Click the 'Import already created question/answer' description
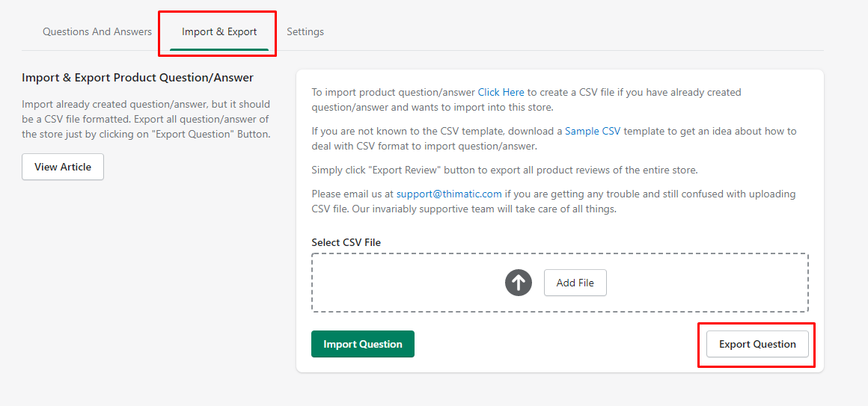The image size is (868, 406). pos(146,119)
